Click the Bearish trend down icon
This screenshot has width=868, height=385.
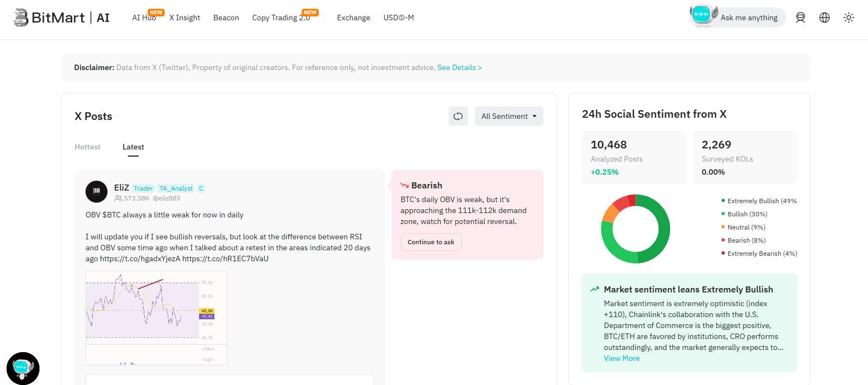(405, 186)
